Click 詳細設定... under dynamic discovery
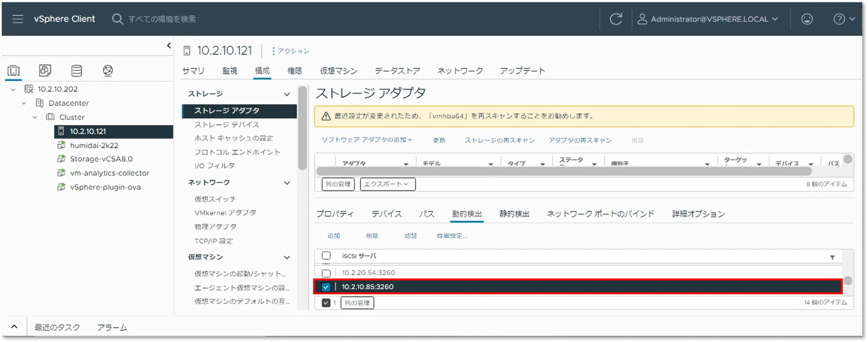 click(x=452, y=236)
